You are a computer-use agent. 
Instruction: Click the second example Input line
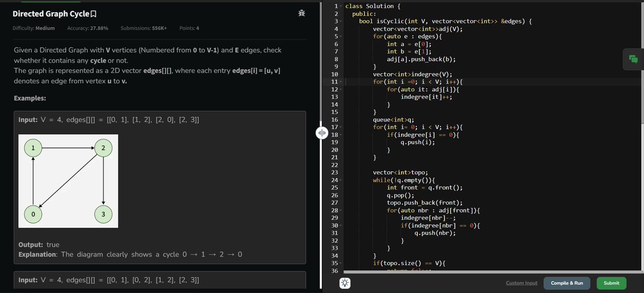click(109, 280)
